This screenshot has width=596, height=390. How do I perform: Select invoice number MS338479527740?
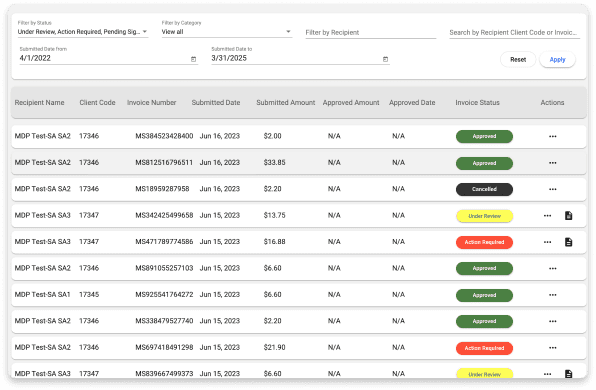(x=164, y=321)
